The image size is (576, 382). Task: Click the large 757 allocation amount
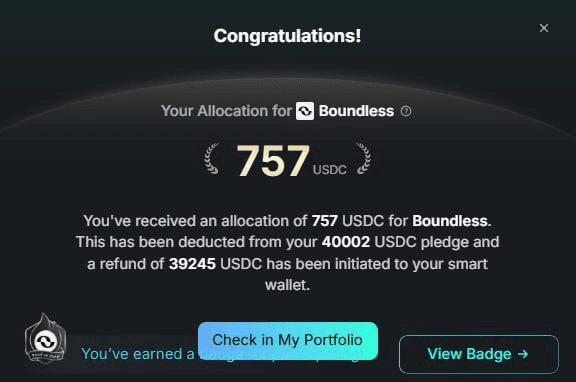point(273,161)
